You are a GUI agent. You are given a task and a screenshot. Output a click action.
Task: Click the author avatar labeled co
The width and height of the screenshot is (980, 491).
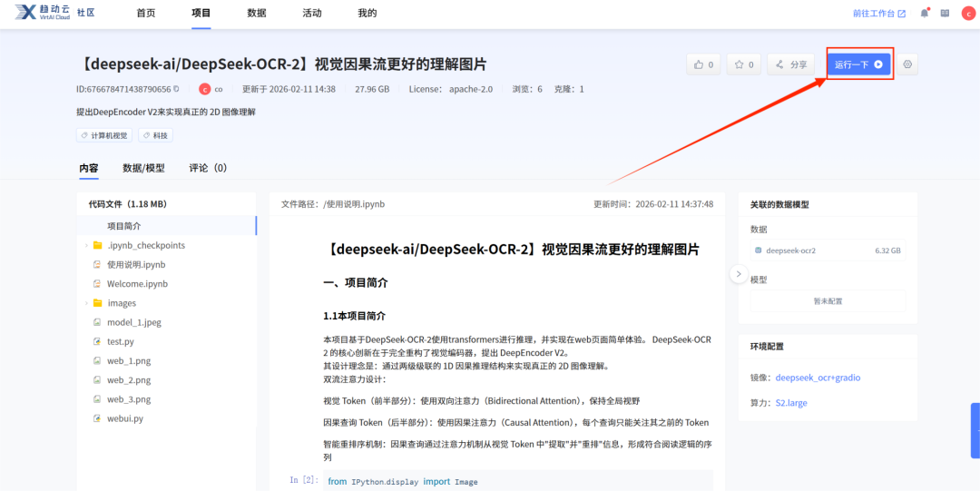pos(204,90)
